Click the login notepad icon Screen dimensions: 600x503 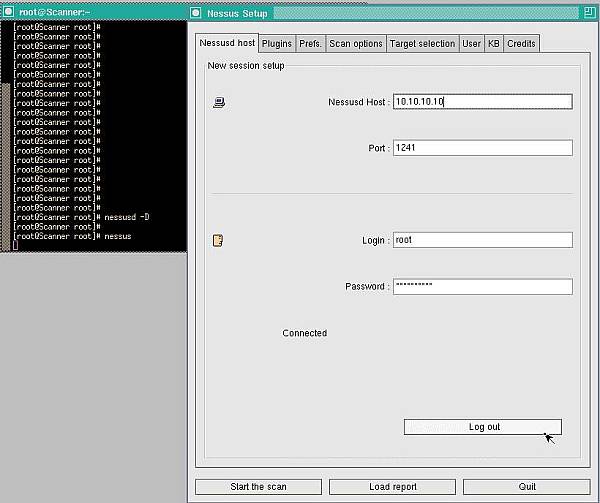tap(218, 240)
